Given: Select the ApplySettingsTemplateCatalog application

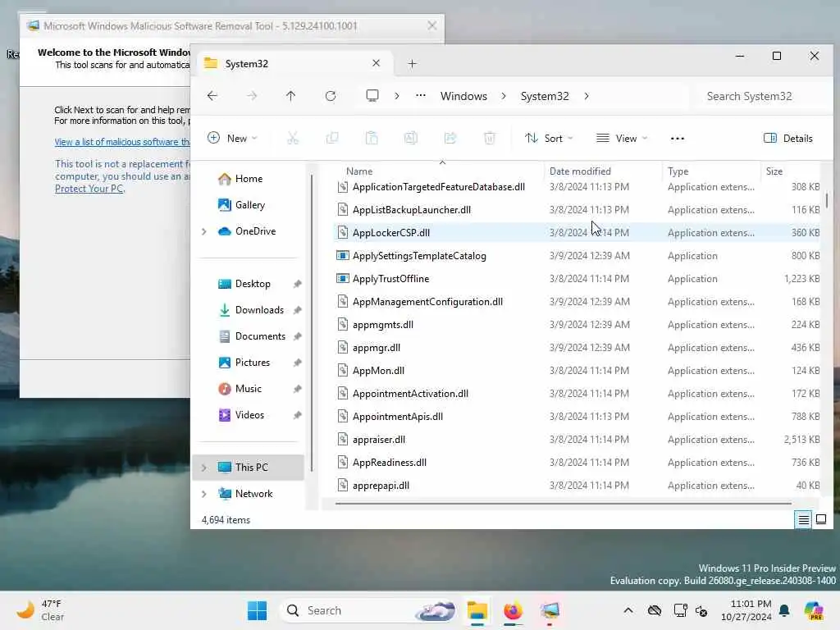Looking at the screenshot, I should pyautogui.click(x=577, y=256).
